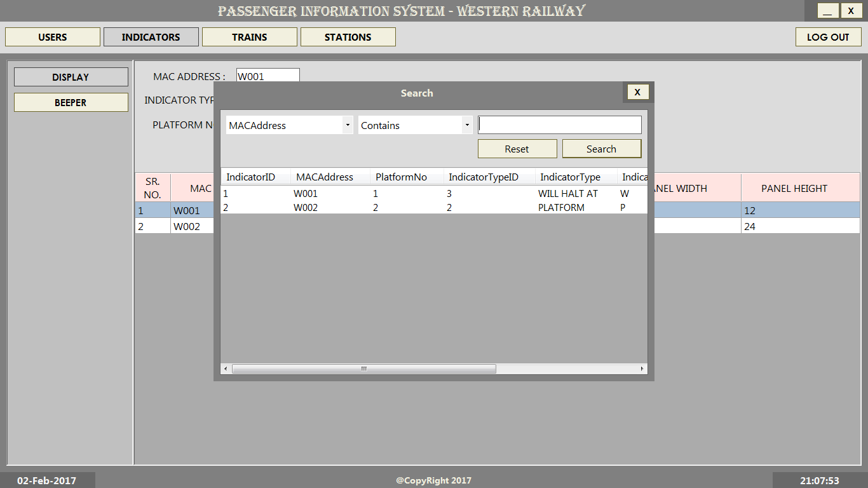Click the scrollbar right arrow in results
This screenshot has width=868, height=488.
pyautogui.click(x=642, y=369)
